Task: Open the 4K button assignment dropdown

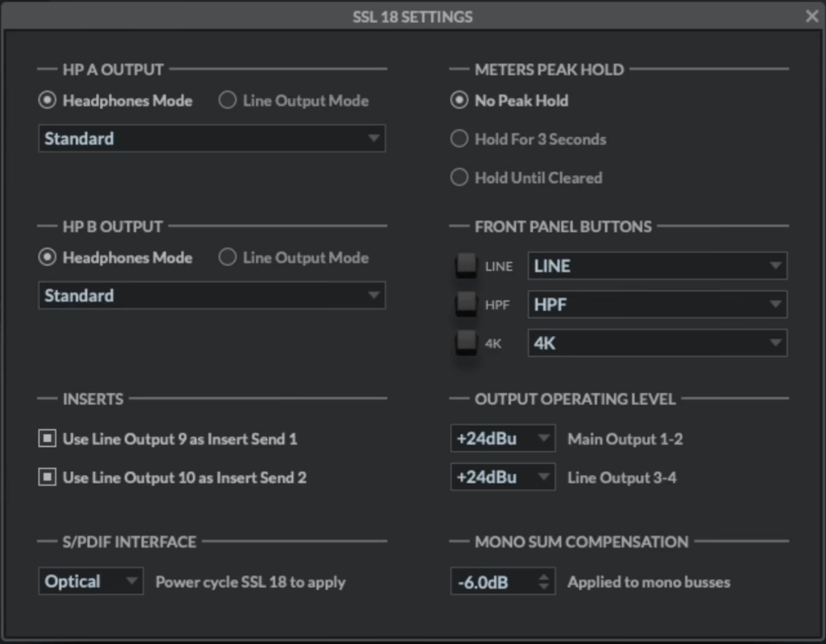Action: [x=657, y=343]
